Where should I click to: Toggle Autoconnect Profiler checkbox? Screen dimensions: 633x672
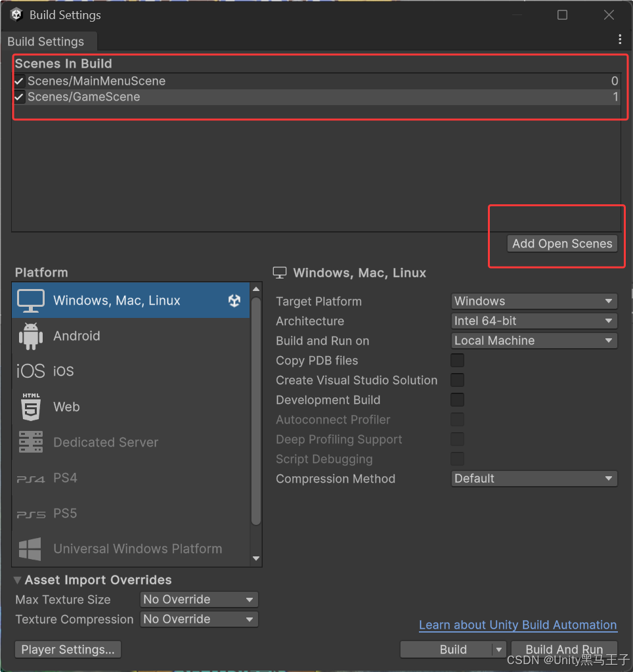pyautogui.click(x=457, y=420)
